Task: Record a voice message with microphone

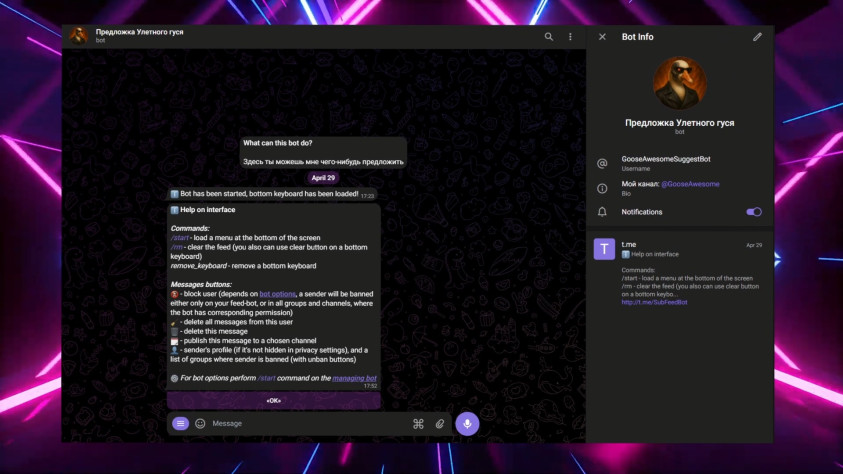Action: coord(466,423)
